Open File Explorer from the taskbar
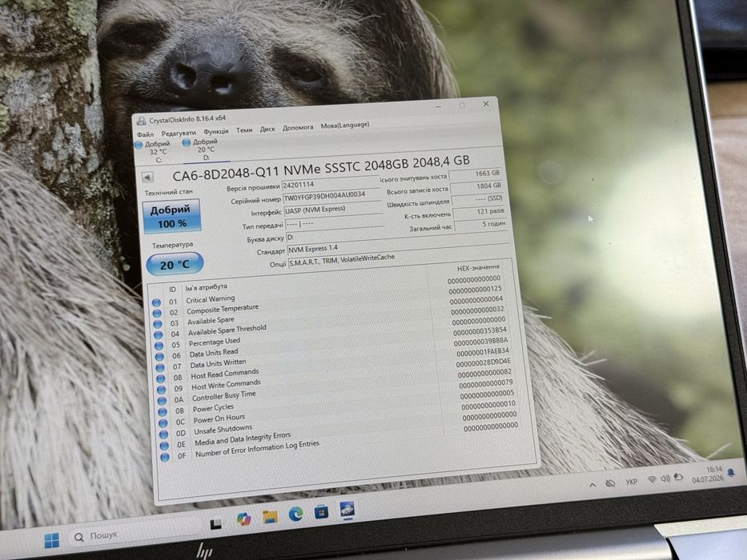The width and height of the screenshot is (747, 560). tap(270, 517)
